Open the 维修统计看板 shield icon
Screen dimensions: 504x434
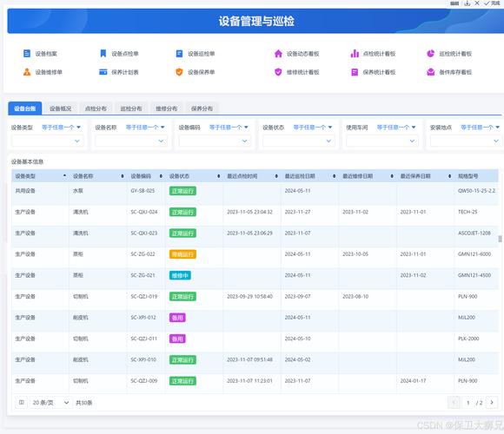point(278,72)
